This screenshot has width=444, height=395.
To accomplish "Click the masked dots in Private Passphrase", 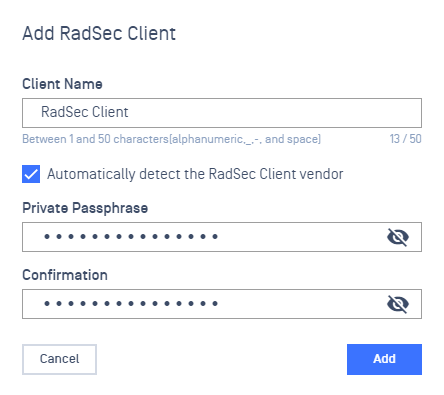I will [131, 237].
